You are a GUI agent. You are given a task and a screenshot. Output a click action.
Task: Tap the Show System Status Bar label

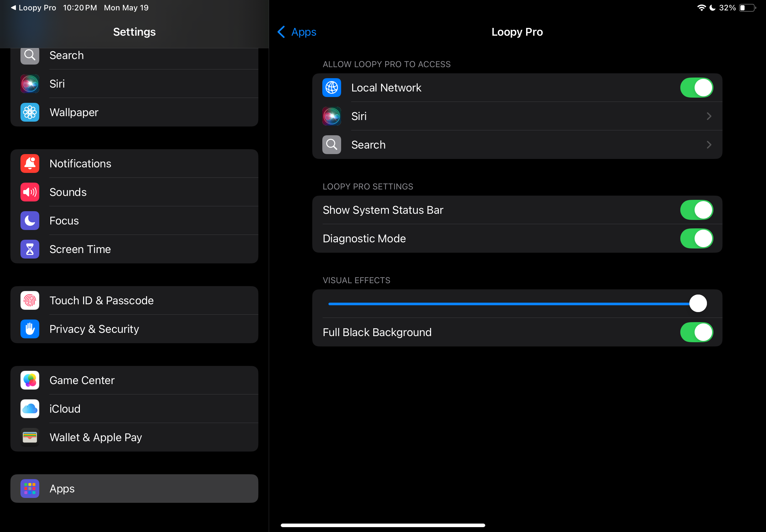[383, 210]
